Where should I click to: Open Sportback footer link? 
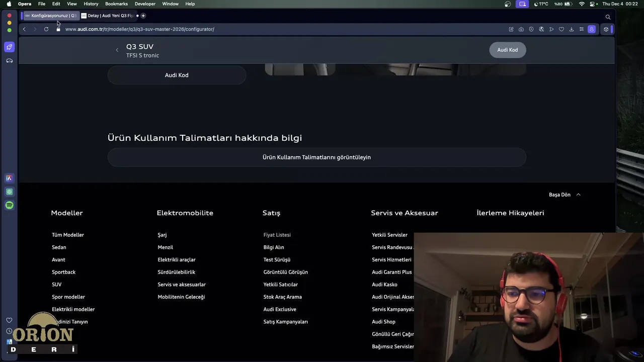point(64,272)
